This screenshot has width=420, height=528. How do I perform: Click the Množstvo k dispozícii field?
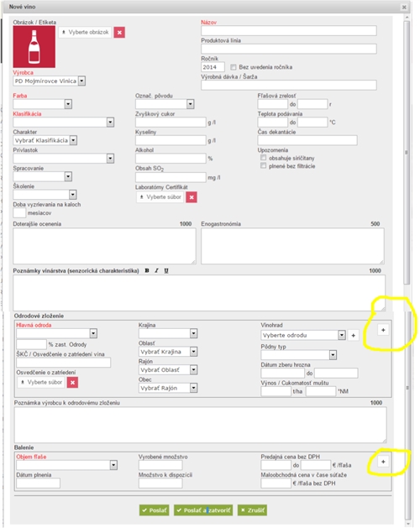click(160, 484)
